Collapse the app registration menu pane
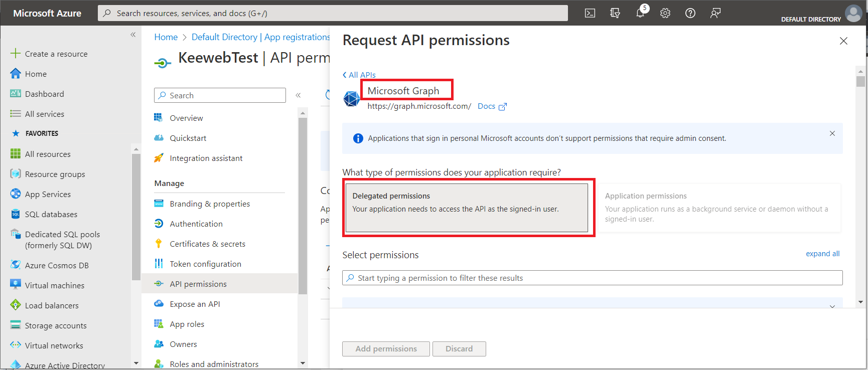Viewport: 868px width, 370px height. [298, 95]
